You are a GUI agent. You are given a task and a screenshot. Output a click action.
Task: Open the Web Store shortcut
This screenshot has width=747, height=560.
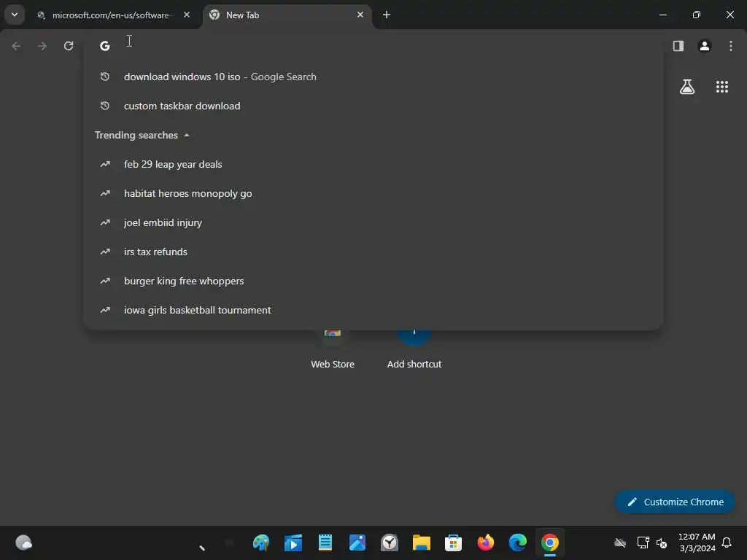[333, 350]
